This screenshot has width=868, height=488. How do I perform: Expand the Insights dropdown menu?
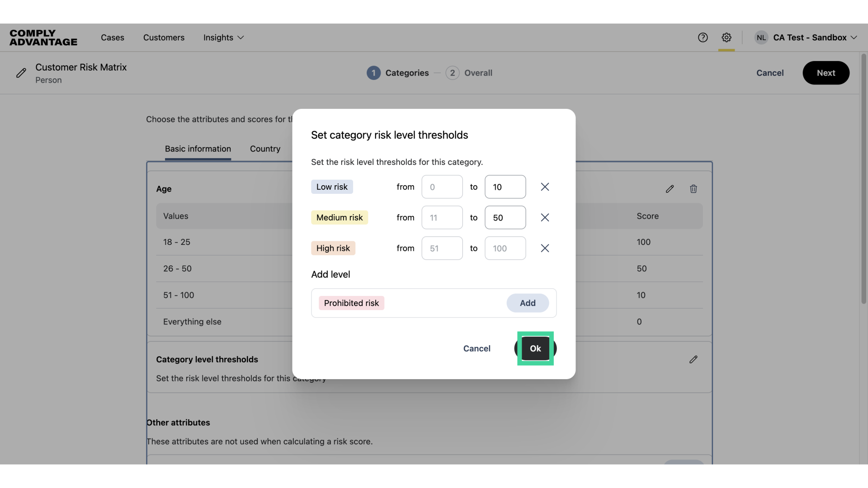tap(223, 38)
